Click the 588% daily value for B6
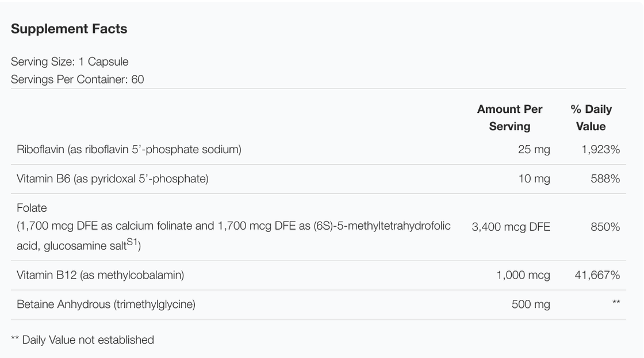This screenshot has width=644, height=358. (605, 179)
